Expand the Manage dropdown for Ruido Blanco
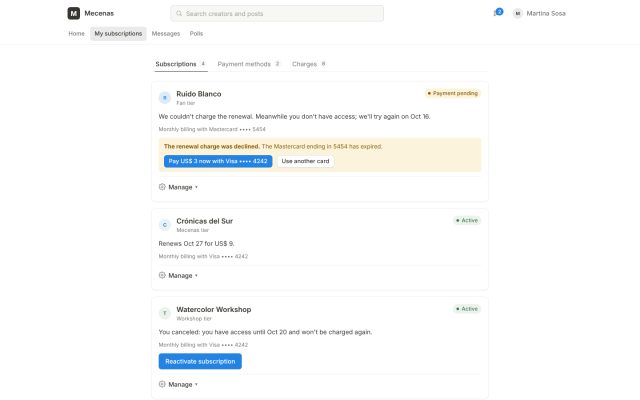The height and width of the screenshot is (400, 640). (178, 187)
